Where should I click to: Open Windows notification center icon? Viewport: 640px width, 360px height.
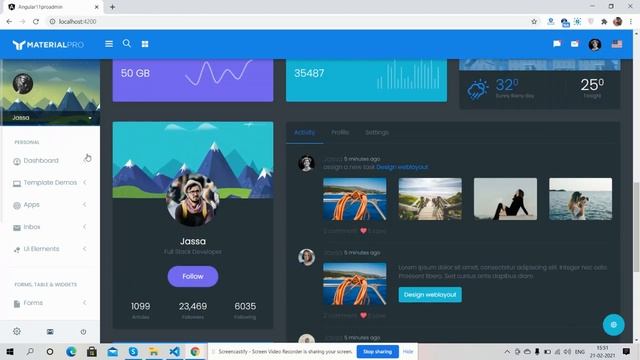(x=626, y=351)
